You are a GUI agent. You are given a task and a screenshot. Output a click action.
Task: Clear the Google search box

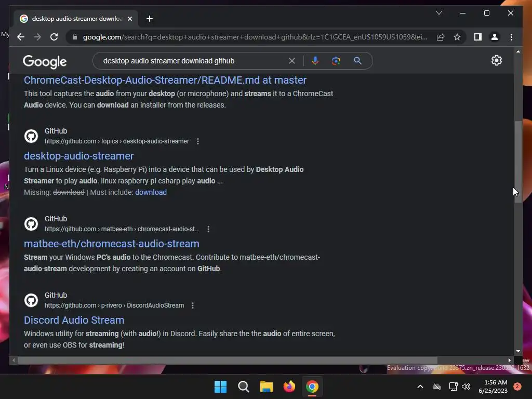(x=292, y=61)
